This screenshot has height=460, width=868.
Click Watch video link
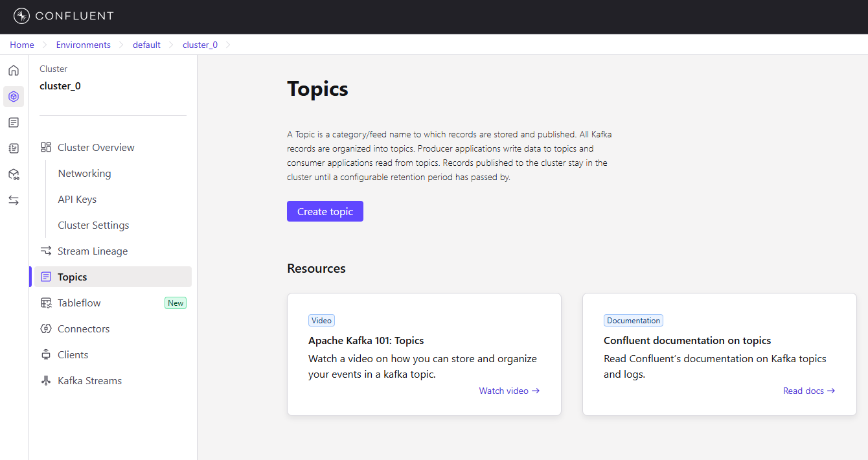pos(509,391)
